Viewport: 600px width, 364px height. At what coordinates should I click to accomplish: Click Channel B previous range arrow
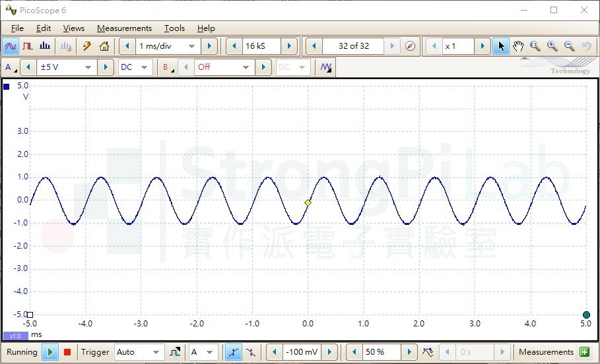(186, 67)
